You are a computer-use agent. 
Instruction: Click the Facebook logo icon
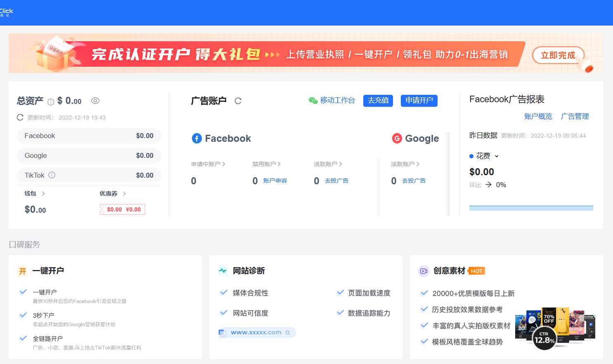[197, 139]
